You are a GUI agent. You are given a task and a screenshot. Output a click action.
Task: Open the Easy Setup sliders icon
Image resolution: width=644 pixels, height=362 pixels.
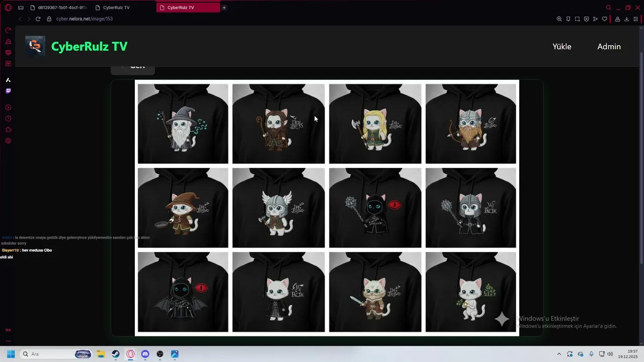pos(635,19)
